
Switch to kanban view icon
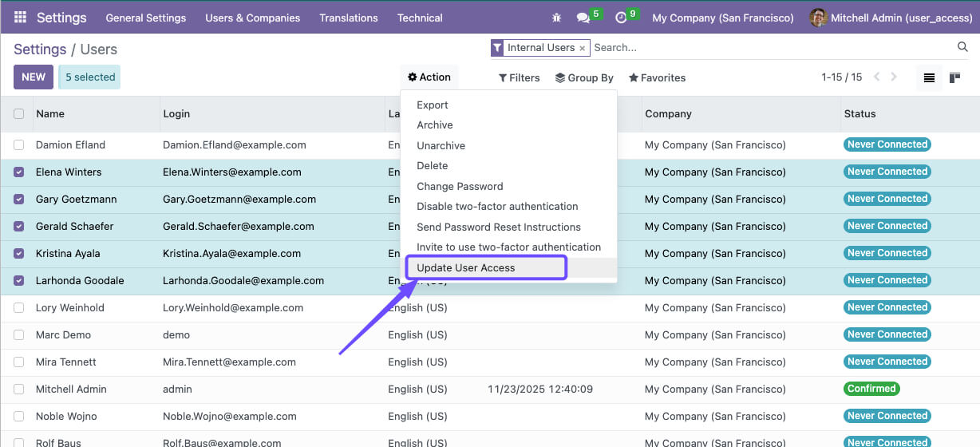(954, 77)
